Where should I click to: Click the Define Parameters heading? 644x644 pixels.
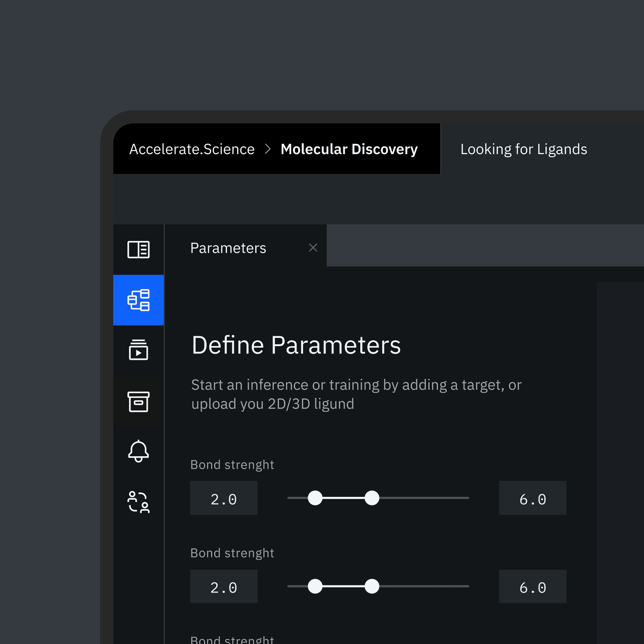(x=296, y=345)
